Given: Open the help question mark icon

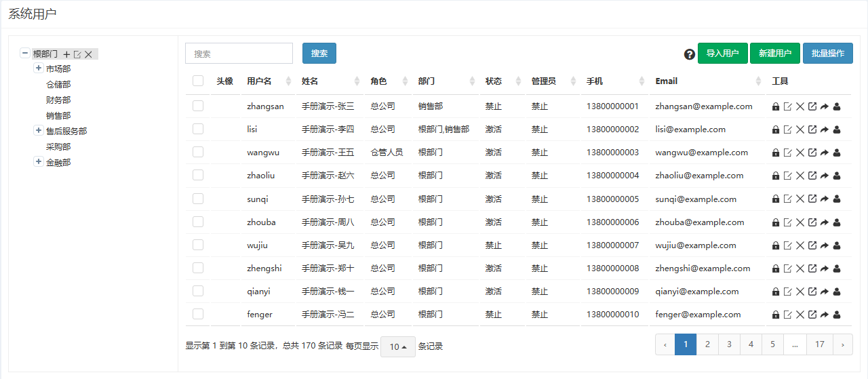Looking at the screenshot, I should click(x=690, y=54).
